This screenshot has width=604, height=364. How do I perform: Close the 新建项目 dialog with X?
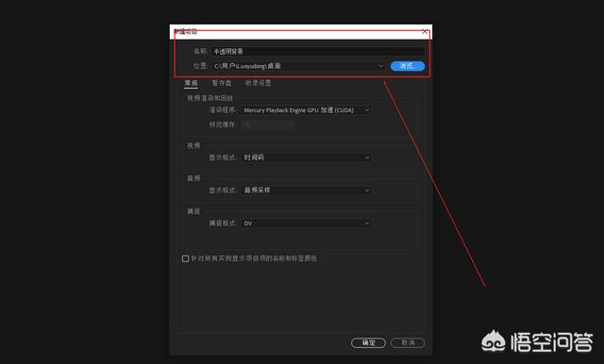tap(425, 31)
